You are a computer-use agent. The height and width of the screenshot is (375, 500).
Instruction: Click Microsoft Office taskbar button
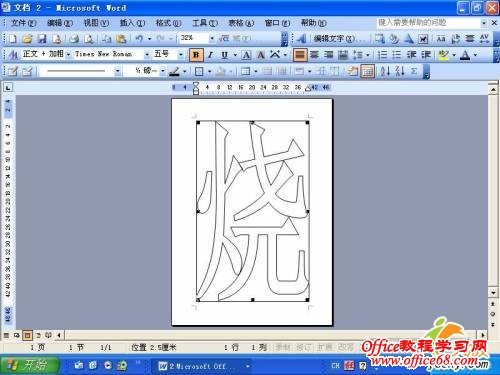(201, 366)
